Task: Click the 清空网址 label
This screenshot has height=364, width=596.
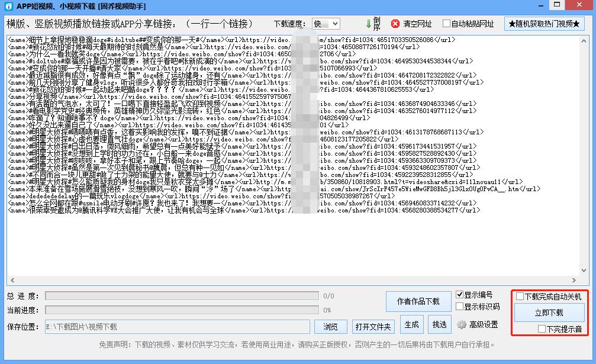Action: (417, 24)
